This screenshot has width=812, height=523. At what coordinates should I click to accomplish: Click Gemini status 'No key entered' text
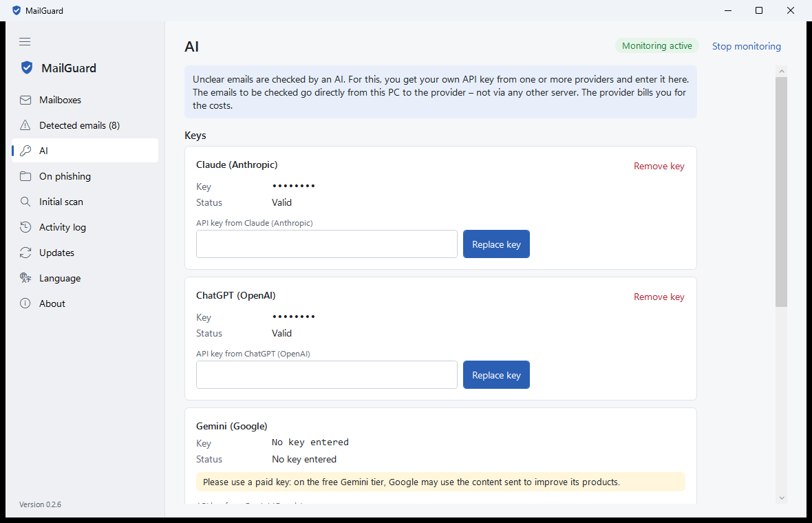[x=304, y=459]
